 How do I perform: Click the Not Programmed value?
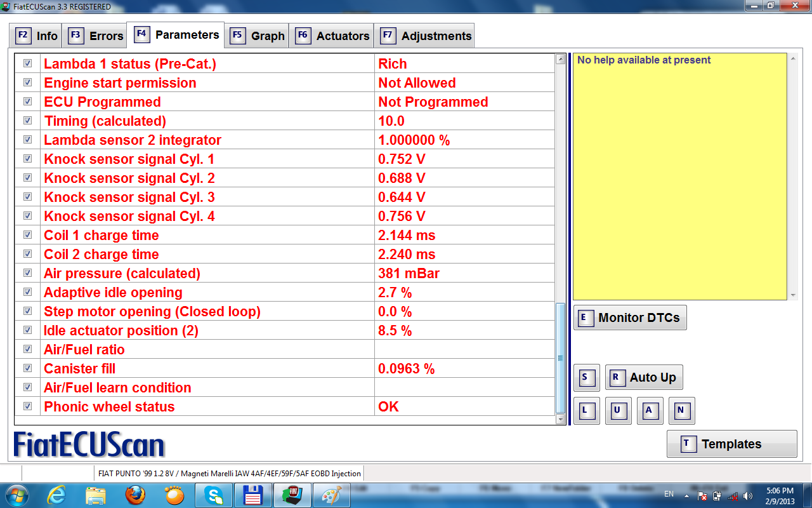click(x=433, y=102)
